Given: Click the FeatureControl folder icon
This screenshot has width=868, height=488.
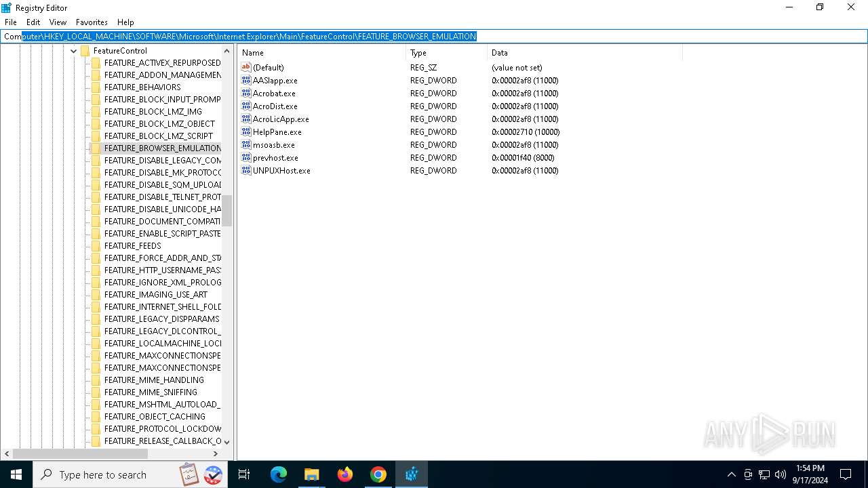Looking at the screenshot, I should tap(85, 51).
